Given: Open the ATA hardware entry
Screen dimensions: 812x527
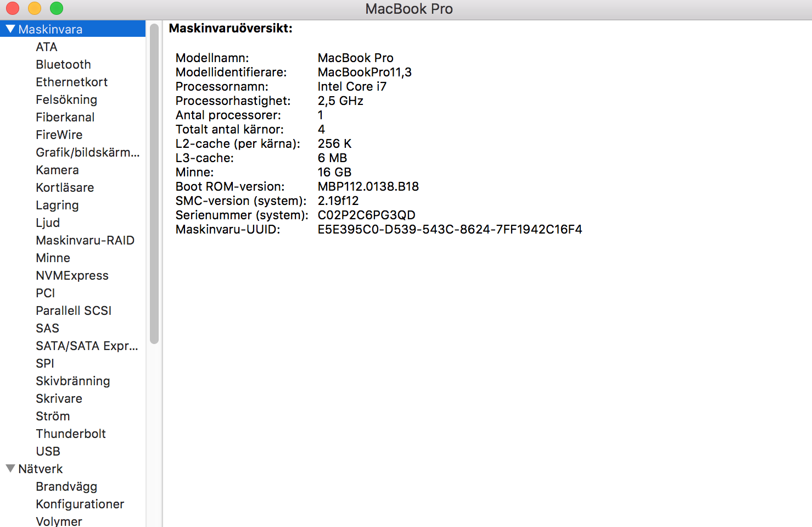Looking at the screenshot, I should (x=47, y=47).
